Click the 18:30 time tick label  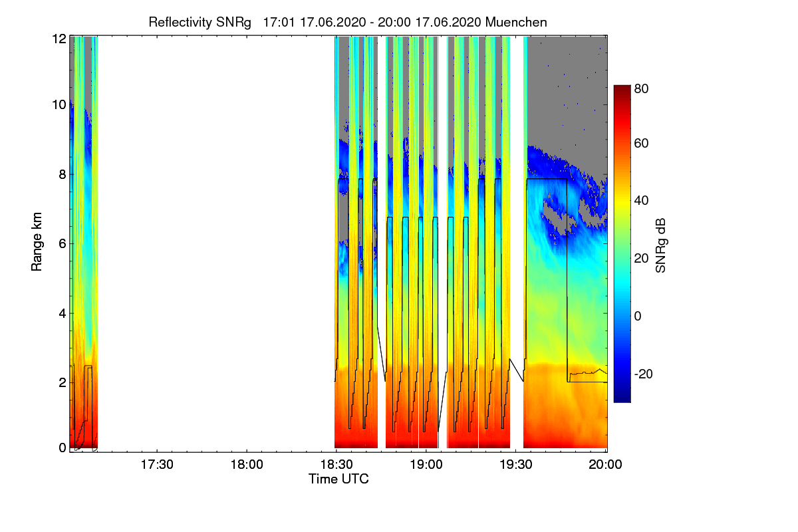(336, 465)
